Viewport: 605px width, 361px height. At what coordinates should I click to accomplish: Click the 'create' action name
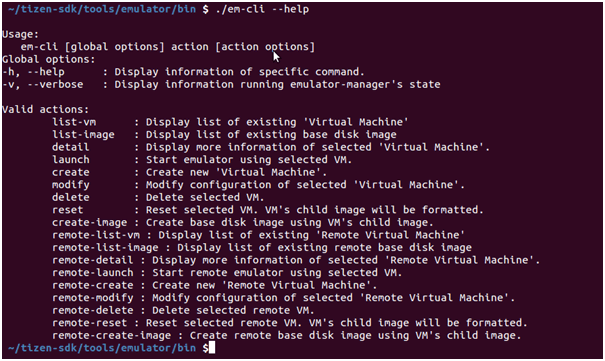click(71, 172)
